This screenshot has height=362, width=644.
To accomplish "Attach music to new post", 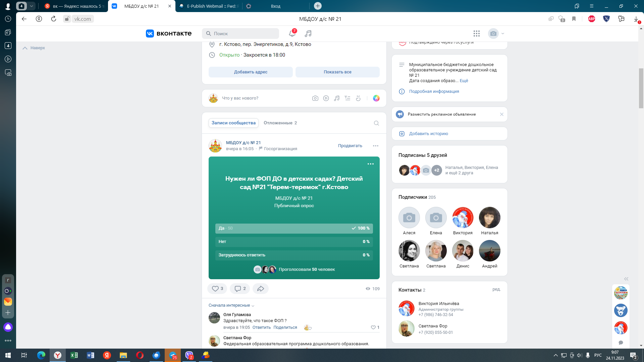I will (337, 98).
